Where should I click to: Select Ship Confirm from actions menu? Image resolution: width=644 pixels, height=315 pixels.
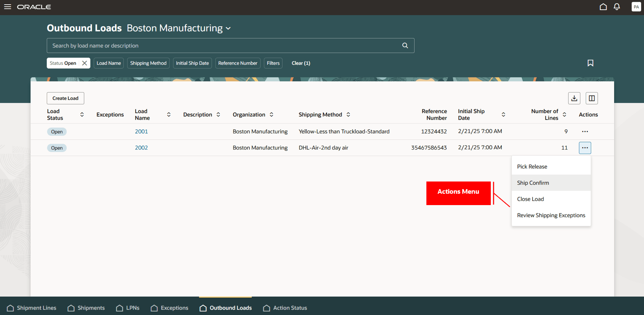tap(533, 183)
